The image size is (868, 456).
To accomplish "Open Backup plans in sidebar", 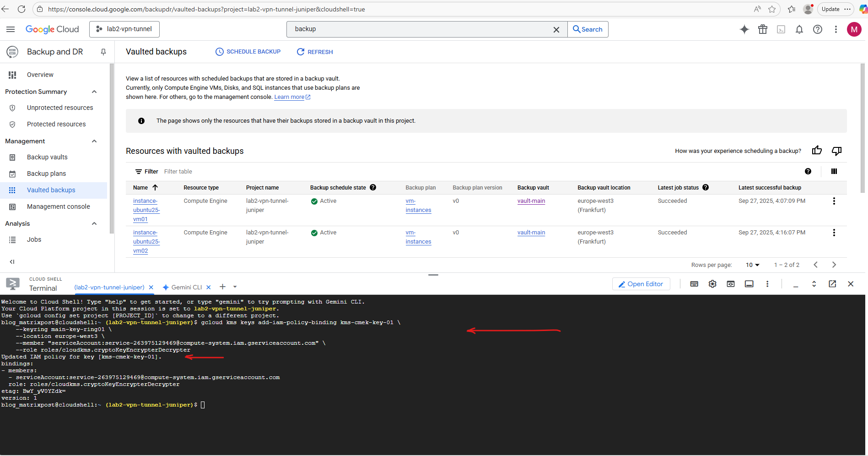I will pos(46,174).
